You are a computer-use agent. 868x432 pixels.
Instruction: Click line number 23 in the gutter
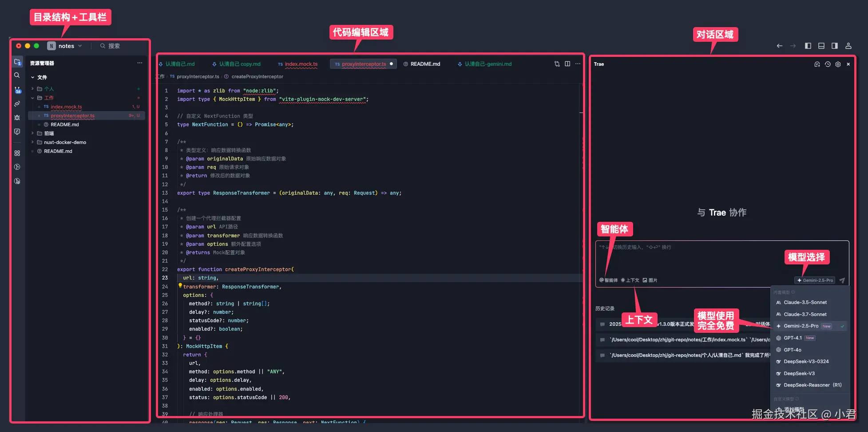click(165, 278)
